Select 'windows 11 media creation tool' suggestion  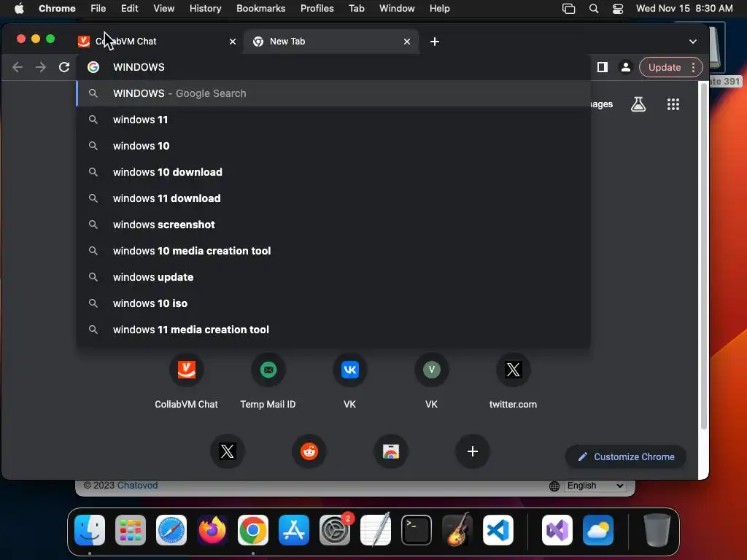coord(333,329)
